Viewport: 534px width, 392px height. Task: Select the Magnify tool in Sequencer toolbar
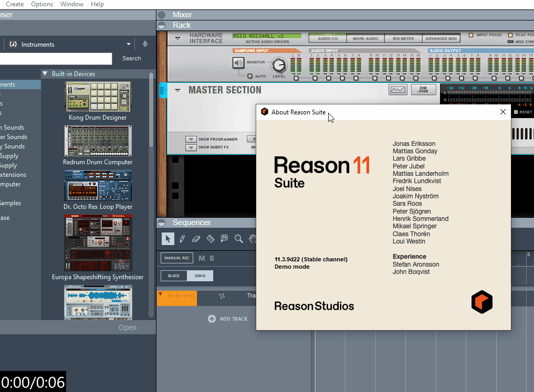click(239, 239)
